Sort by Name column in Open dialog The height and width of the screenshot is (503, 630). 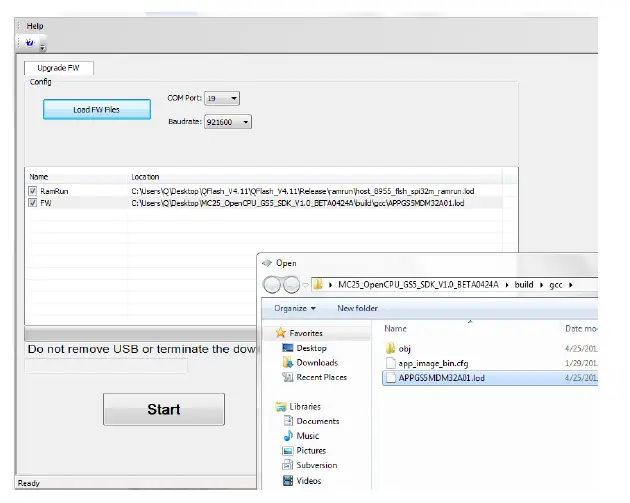pos(395,329)
